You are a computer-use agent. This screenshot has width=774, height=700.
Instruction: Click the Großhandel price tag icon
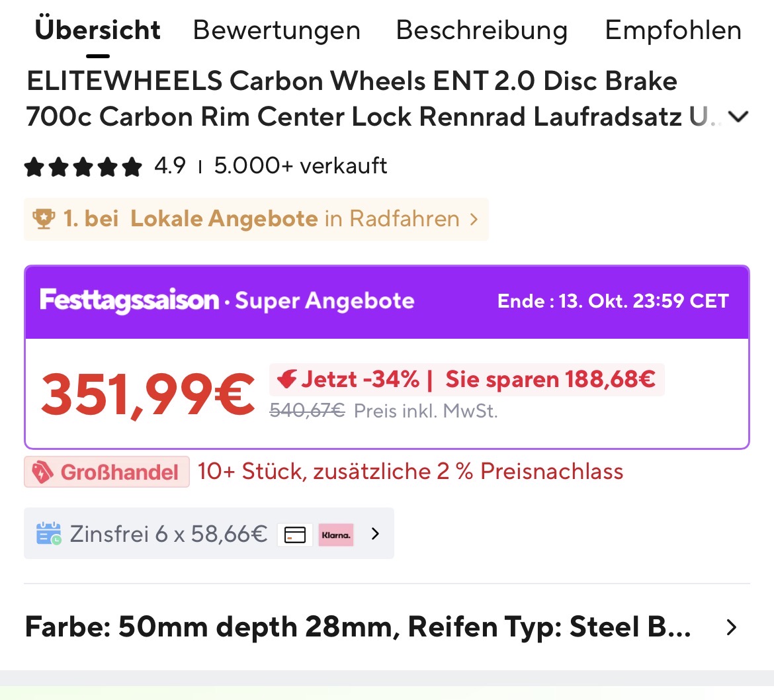tap(42, 472)
